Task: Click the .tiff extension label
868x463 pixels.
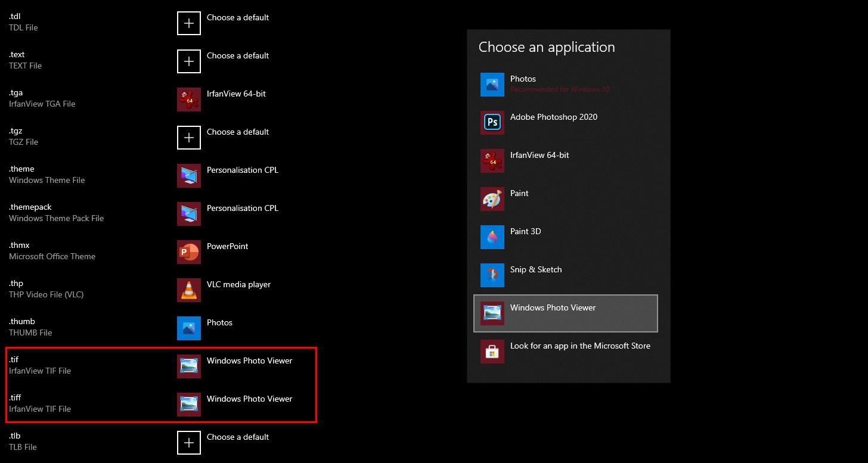Action: click(15, 398)
